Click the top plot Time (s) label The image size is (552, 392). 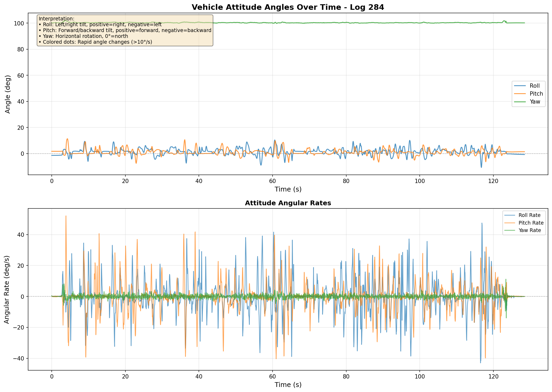[288, 189]
